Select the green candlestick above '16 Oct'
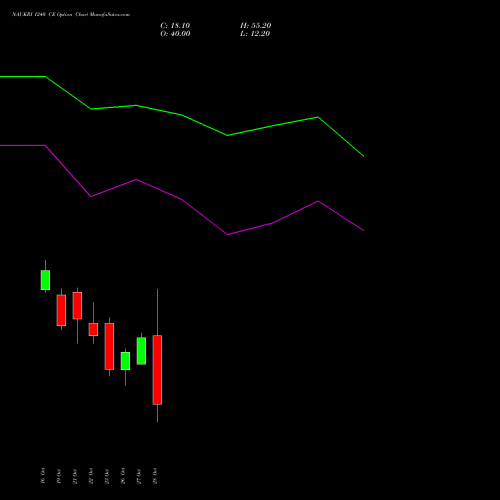Screen dimensions: 500x500 pyautogui.click(x=45, y=280)
